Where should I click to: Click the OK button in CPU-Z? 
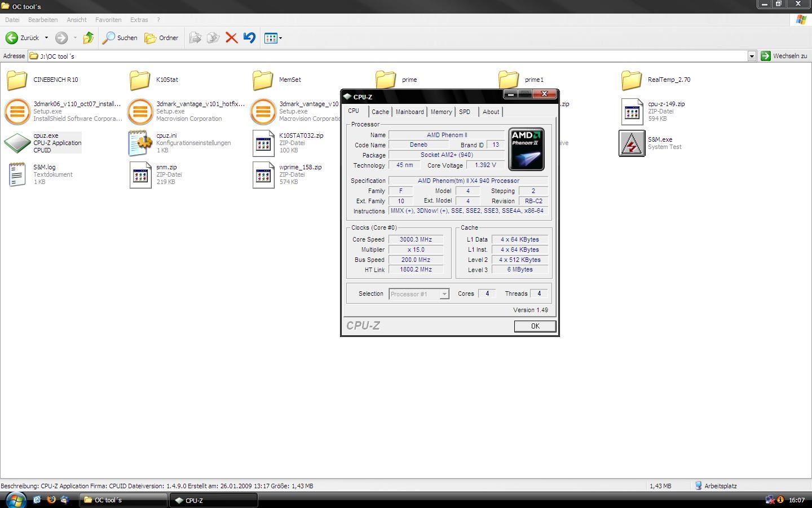(535, 326)
